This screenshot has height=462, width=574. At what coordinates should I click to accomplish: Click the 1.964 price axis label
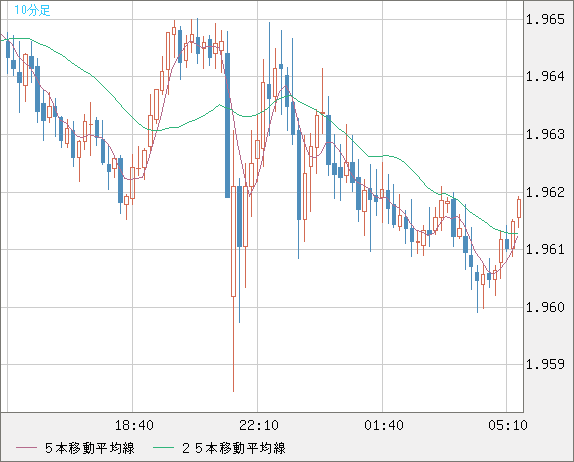pos(545,77)
